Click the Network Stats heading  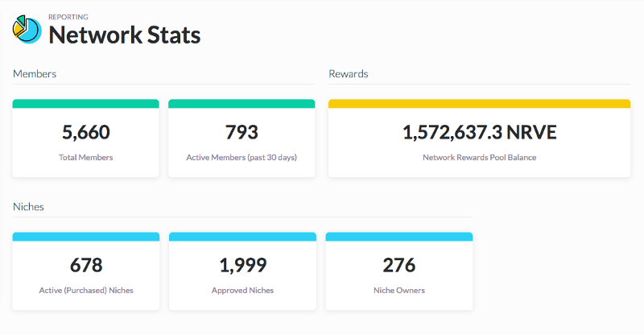point(125,35)
